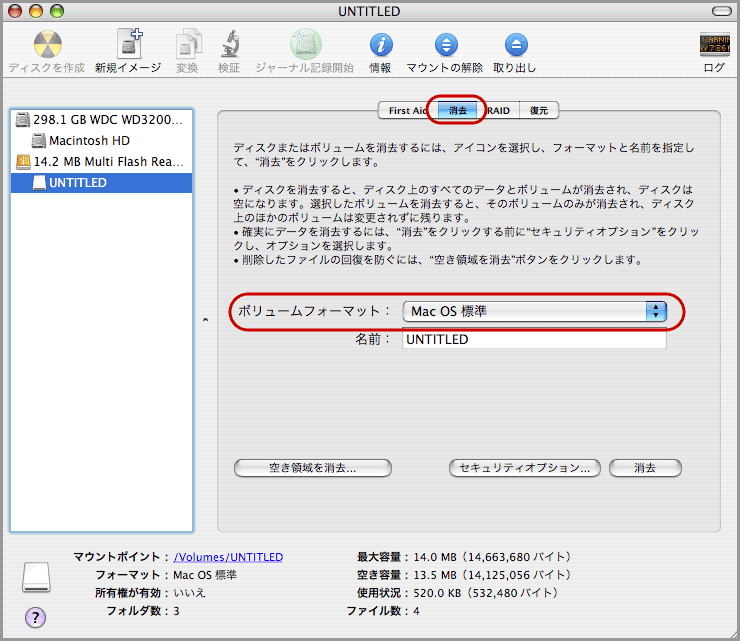Create a new disk image with 新規イメージ
Viewport: 740px width, 641px height.
pyautogui.click(x=130, y=43)
